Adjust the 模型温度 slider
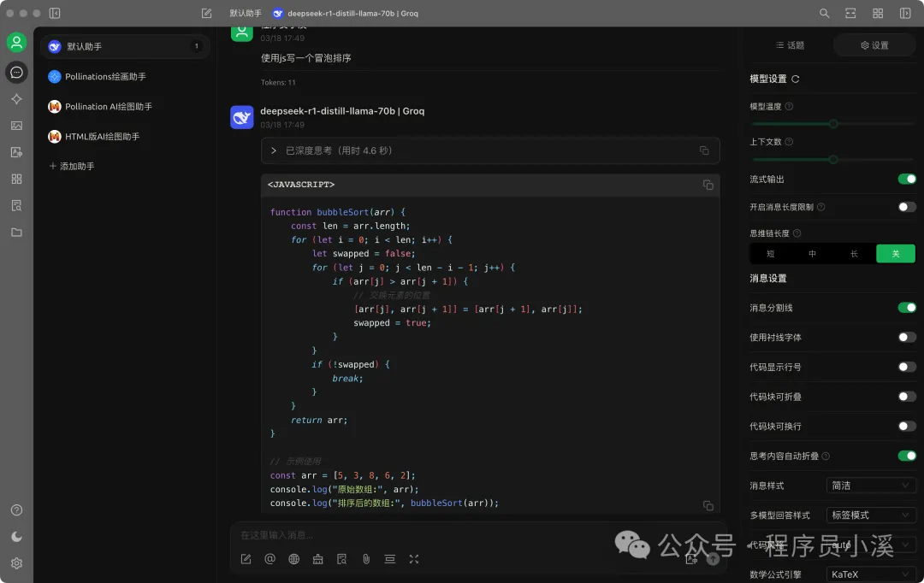The height and width of the screenshot is (583, 924). [833, 124]
